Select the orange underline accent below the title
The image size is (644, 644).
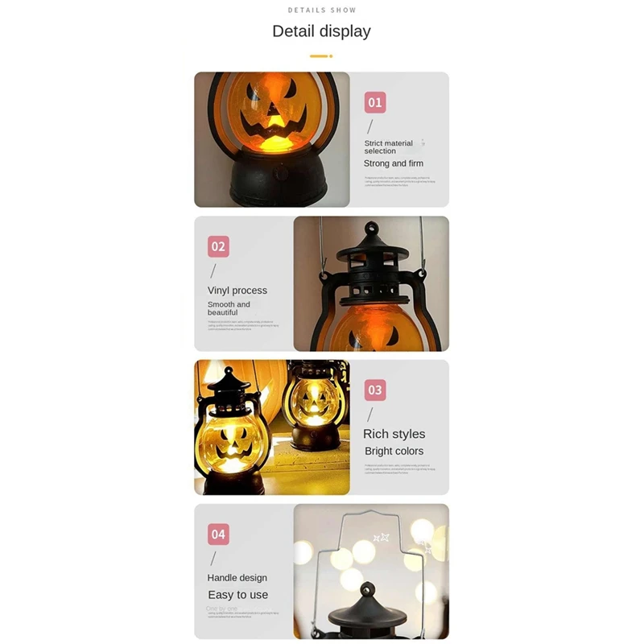pyautogui.click(x=321, y=56)
